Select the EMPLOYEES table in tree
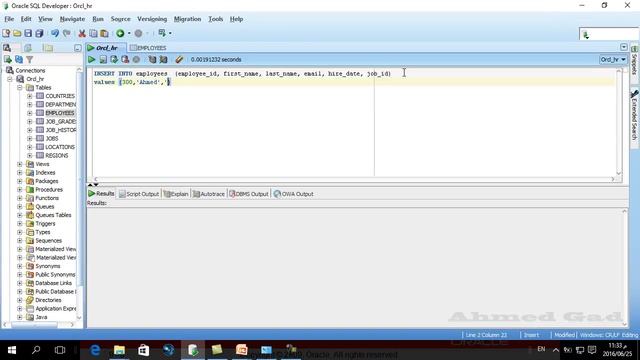The width and height of the screenshot is (640, 360). (x=60, y=113)
